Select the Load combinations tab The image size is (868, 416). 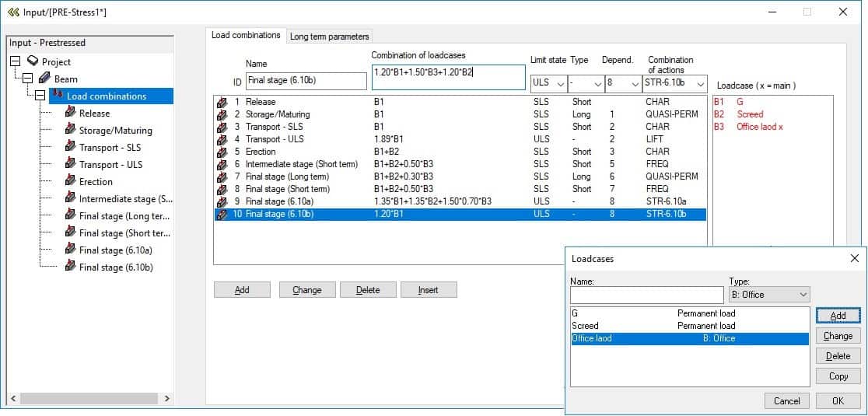click(x=246, y=35)
